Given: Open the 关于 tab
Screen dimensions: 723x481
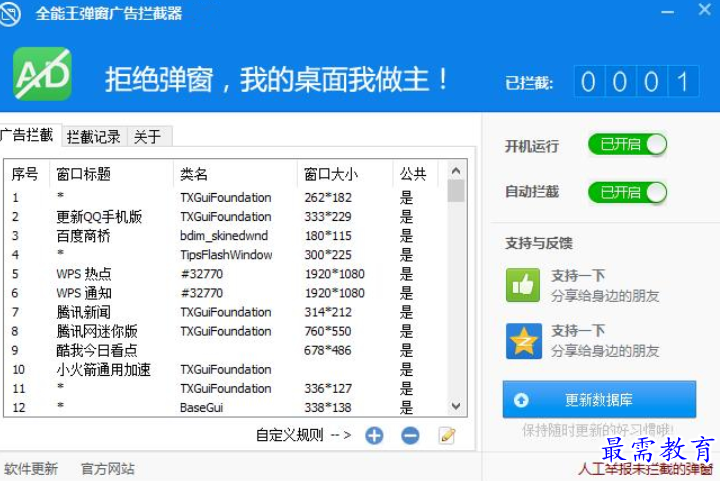Looking at the screenshot, I should (x=148, y=137).
